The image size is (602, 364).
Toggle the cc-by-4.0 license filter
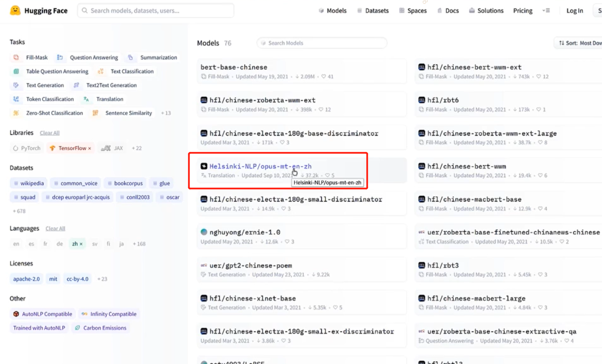(77, 279)
